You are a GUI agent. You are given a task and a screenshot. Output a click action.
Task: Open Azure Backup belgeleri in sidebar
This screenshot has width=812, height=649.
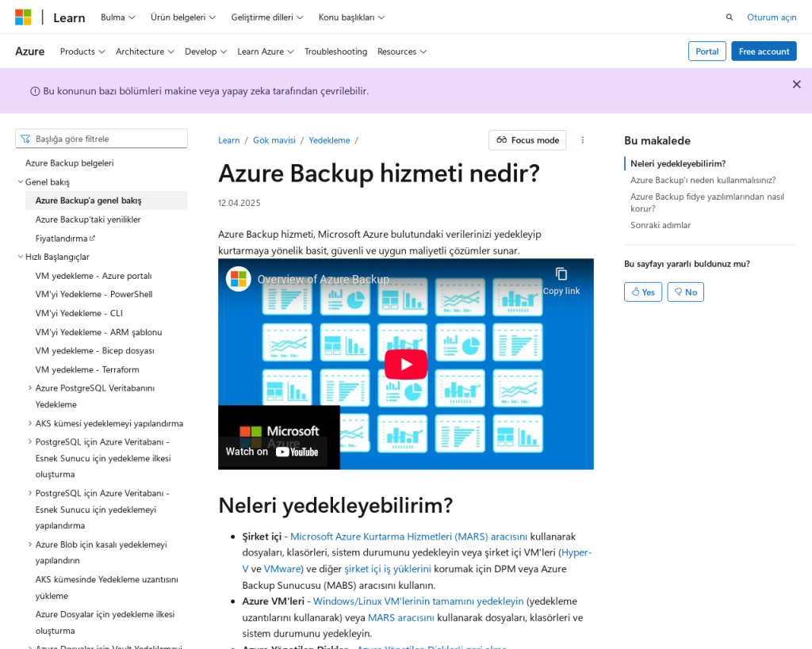[70, 163]
